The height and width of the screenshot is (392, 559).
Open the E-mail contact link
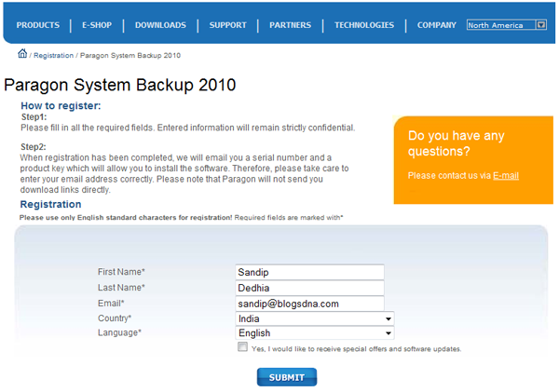click(506, 176)
